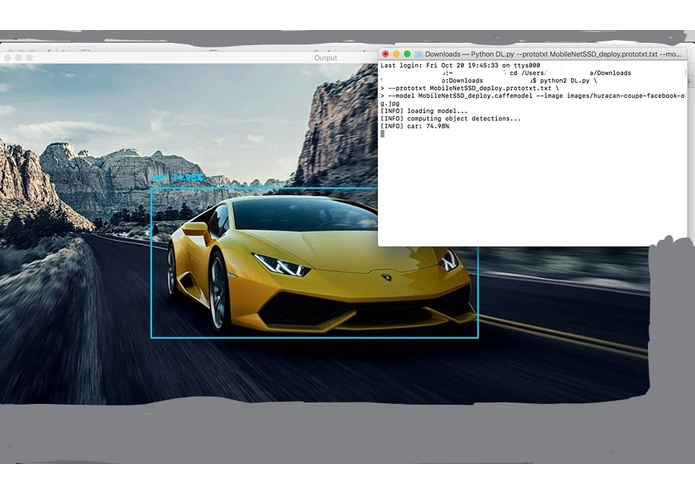695x494 pixels.
Task: Click 'cd /Users/' command text in Terminal
Action: coord(528,73)
